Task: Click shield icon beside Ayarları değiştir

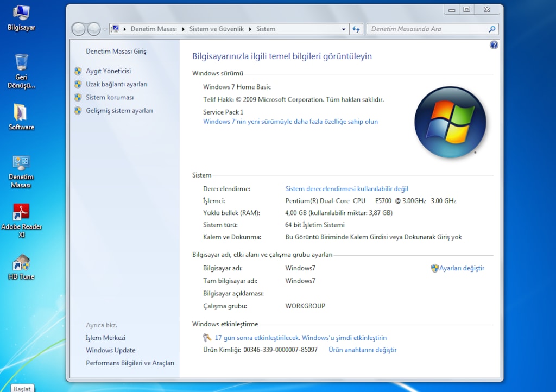Action: pyautogui.click(x=434, y=268)
